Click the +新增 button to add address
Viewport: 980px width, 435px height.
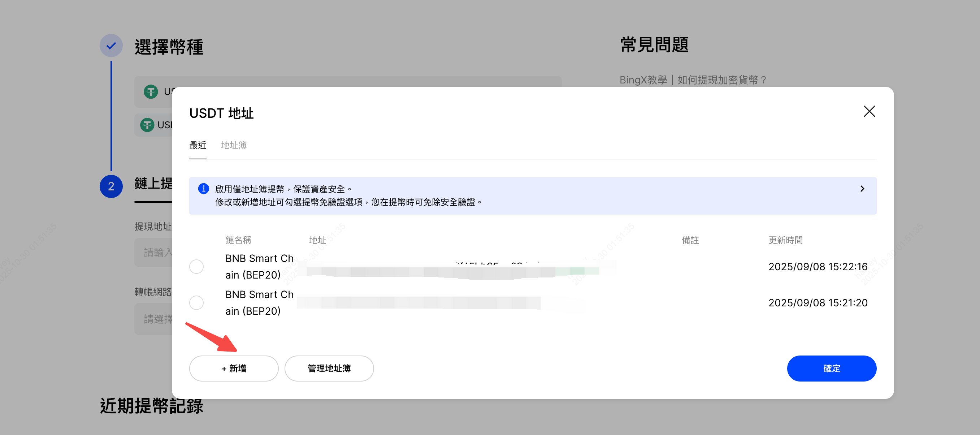233,368
